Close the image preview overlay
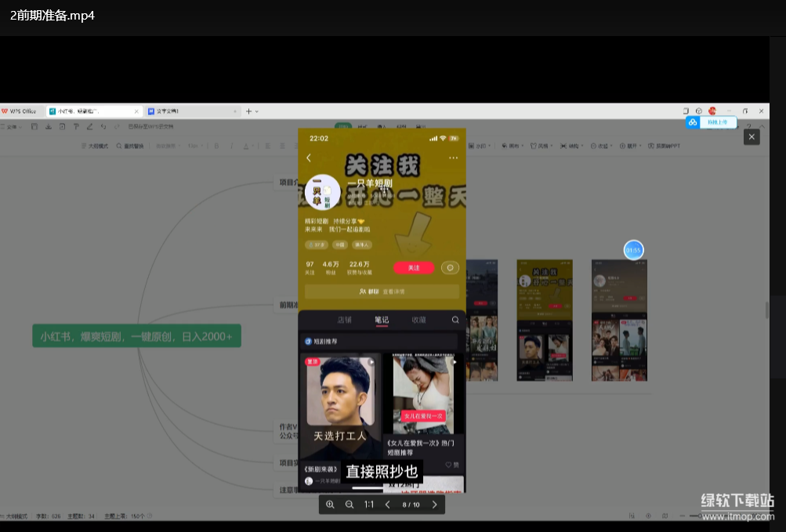Screen dimensions: 786x532 tap(752, 137)
